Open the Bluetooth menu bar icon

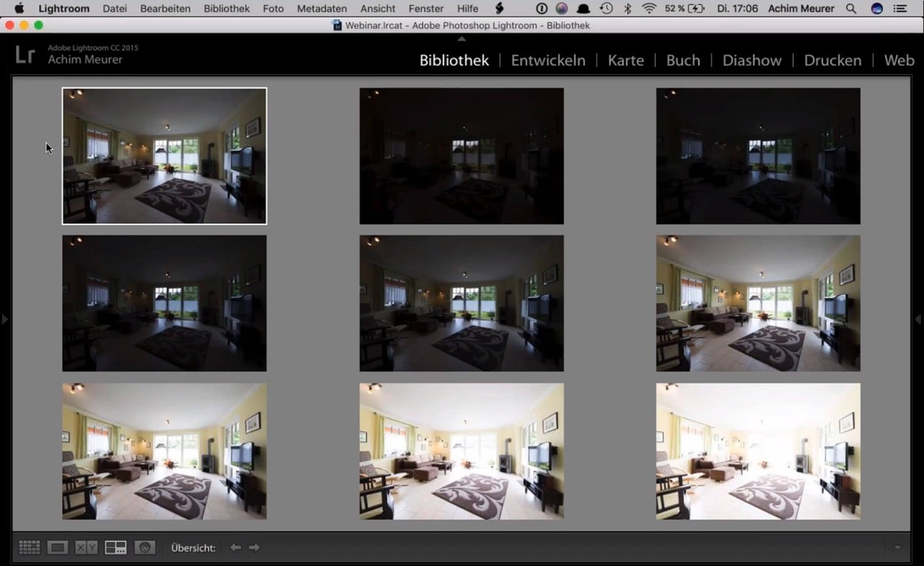[627, 9]
